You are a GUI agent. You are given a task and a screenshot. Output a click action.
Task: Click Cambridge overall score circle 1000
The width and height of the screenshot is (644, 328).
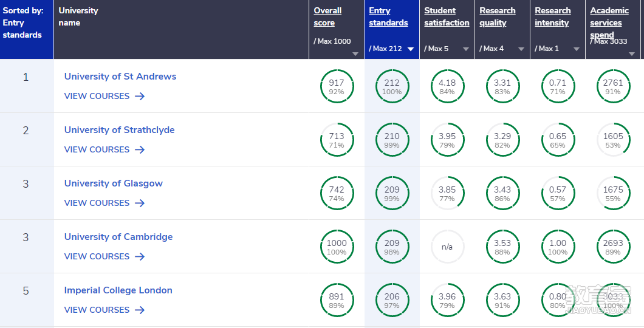click(x=337, y=247)
